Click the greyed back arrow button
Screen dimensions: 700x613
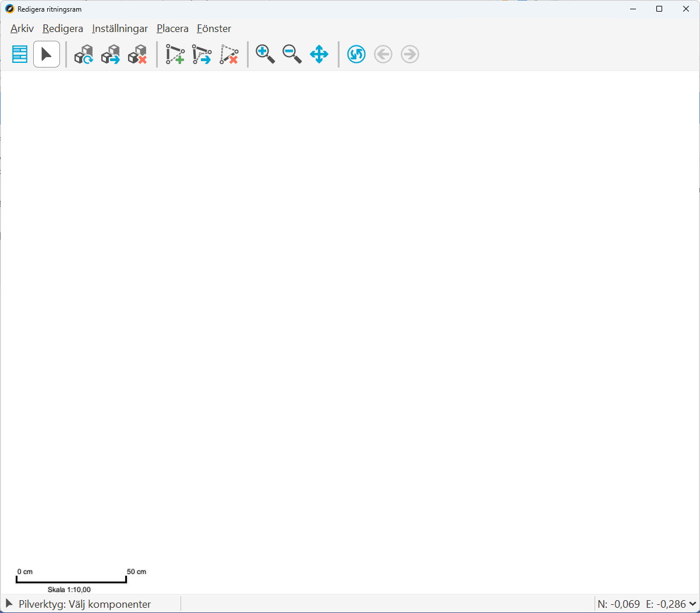(383, 55)
